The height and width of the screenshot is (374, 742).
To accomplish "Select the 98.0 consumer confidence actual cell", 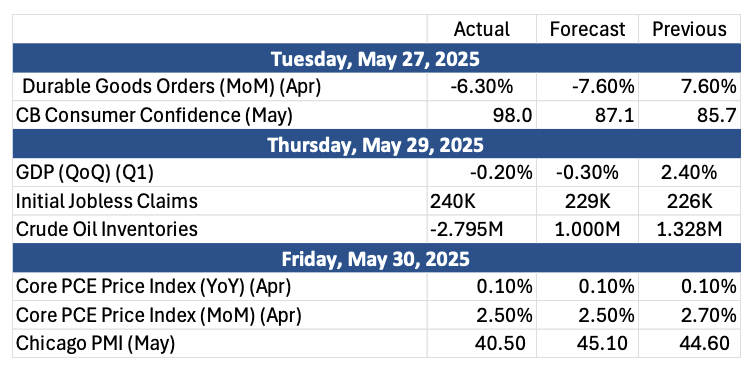I will click(x=482, y=116).
